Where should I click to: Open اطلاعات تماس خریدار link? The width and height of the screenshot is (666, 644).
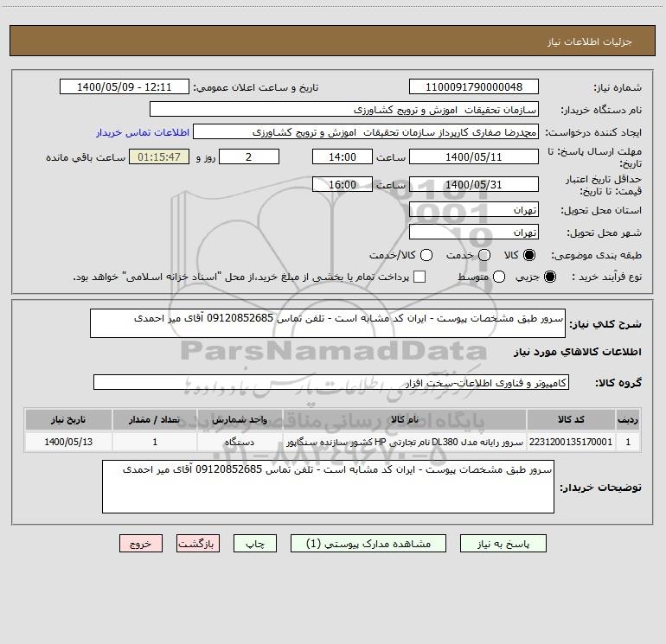pyautogui.click(x=143, y=132)
